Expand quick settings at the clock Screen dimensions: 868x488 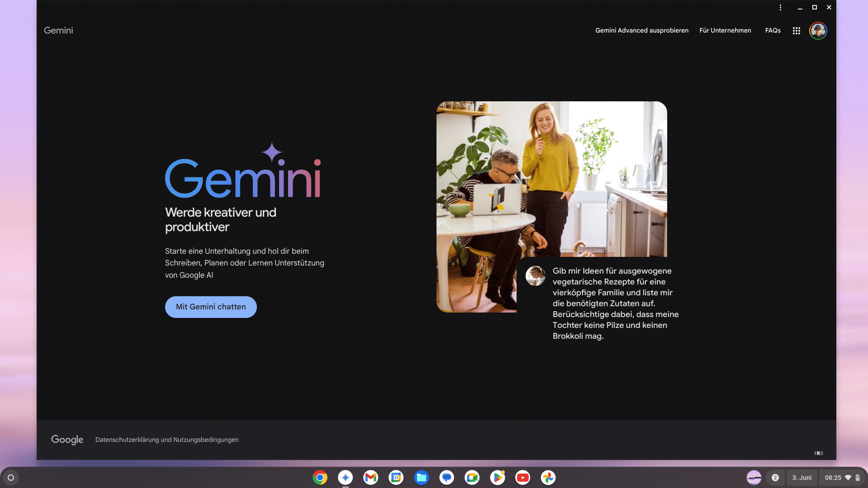(842, 478)
